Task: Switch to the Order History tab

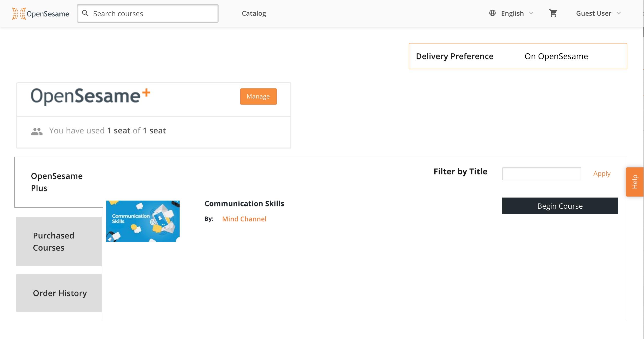Action: pos(59,293)
